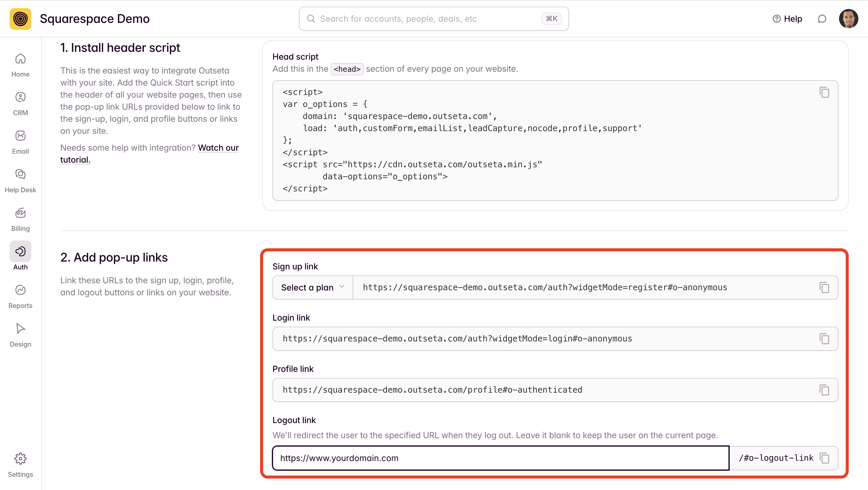
Task: Click the ⌘K shortcut badge
Action: (x=551, y=19)
